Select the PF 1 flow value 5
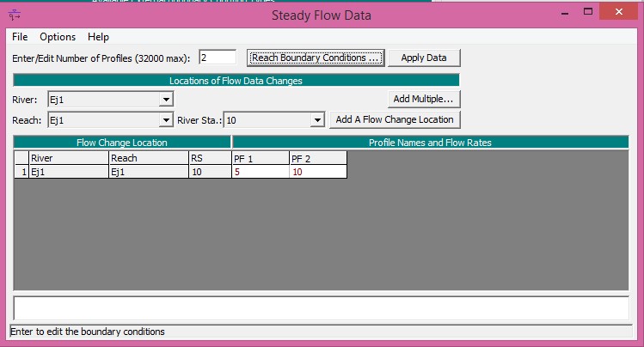 [x=261, y=172]
